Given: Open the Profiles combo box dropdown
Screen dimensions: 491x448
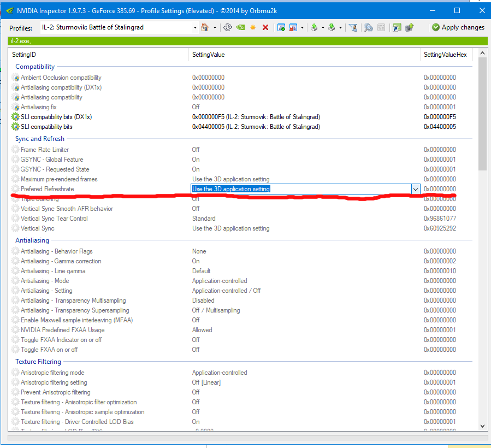Looking at the screenshot, I should (195, 27).
